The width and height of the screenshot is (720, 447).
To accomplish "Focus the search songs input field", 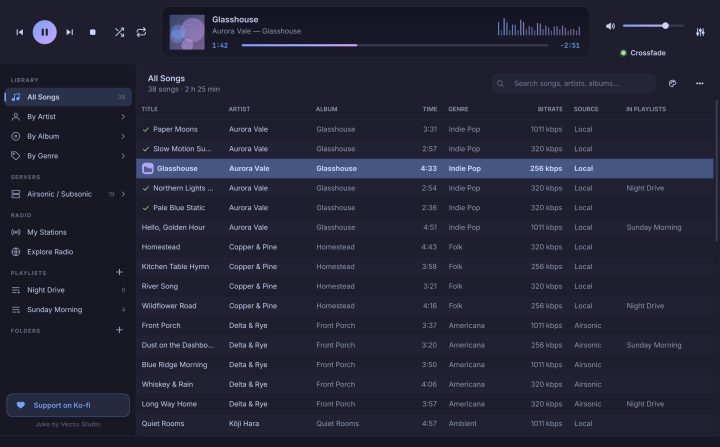I will tap(574, 84).
